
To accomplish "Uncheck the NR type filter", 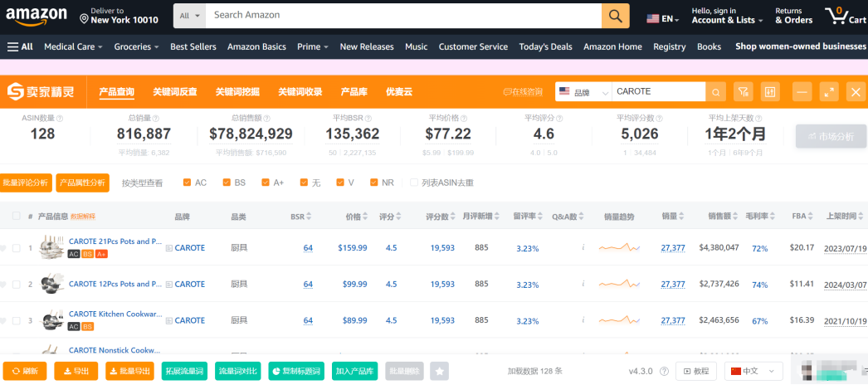I will pos(373,183).
